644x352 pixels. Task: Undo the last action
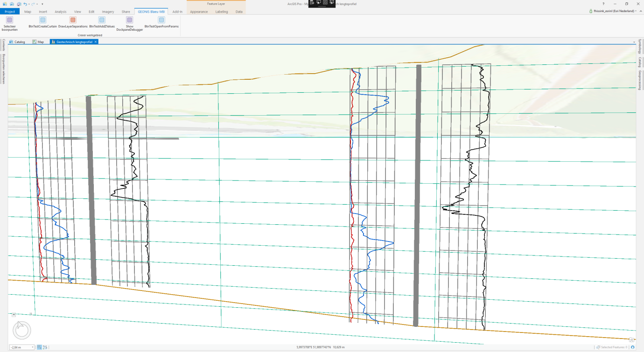point(25,4)
